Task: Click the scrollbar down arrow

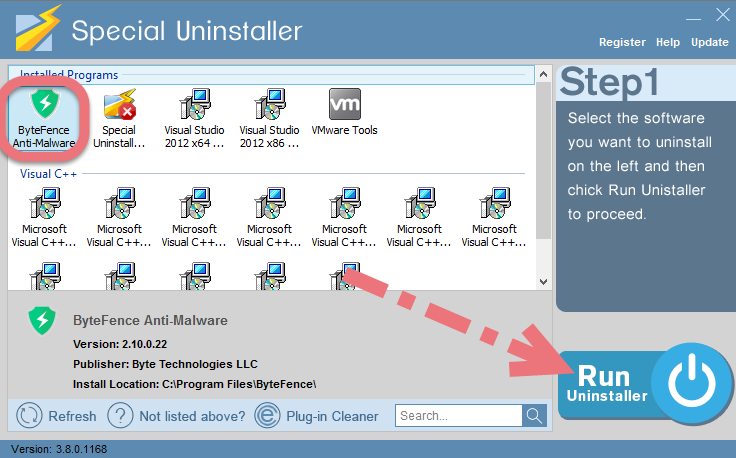Action: point(543,282)
